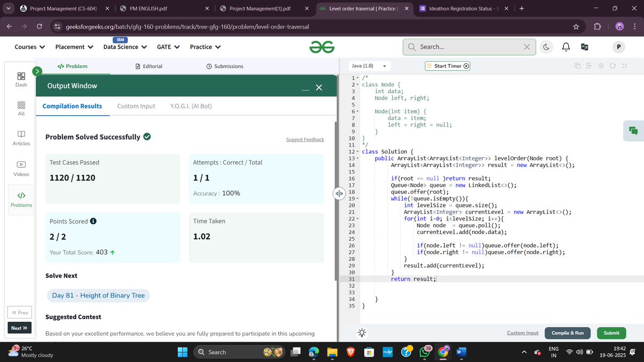Viewport: 644px width, 362px height.
Task: Open the green chat bubble widget
Action: [633, 131]
